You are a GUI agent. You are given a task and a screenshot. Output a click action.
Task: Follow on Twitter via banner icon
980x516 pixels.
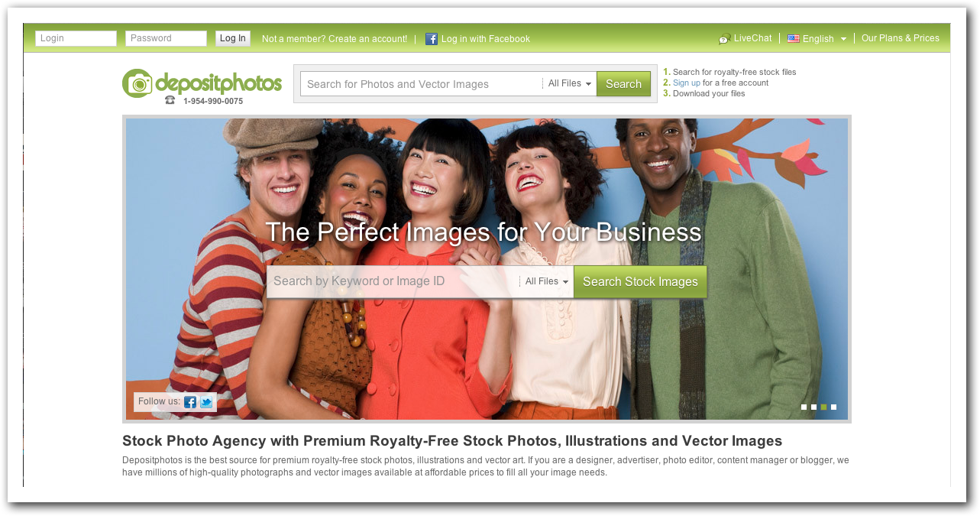pyautogui.click(x=206, y=402)
